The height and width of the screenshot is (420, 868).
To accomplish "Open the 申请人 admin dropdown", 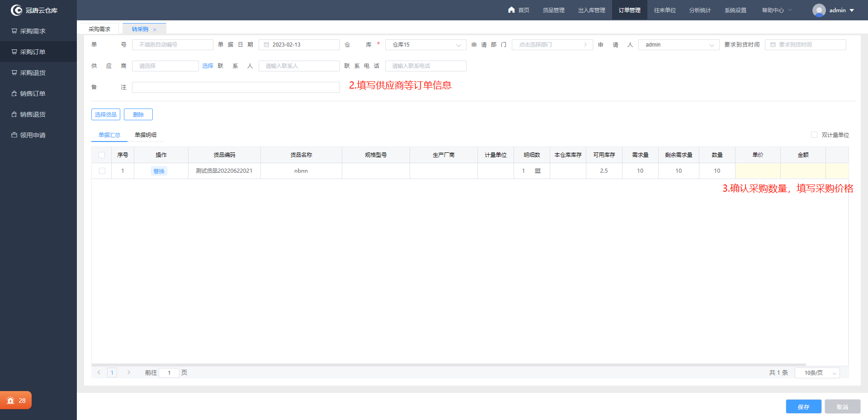I will tap(679, 45).
